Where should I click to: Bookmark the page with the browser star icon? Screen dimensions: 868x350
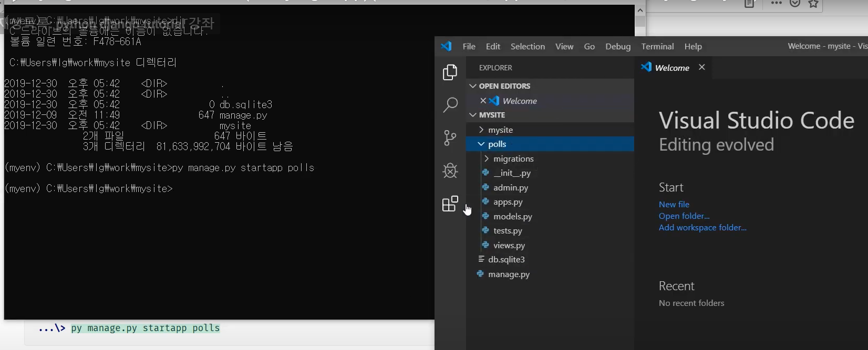point(813,4)
